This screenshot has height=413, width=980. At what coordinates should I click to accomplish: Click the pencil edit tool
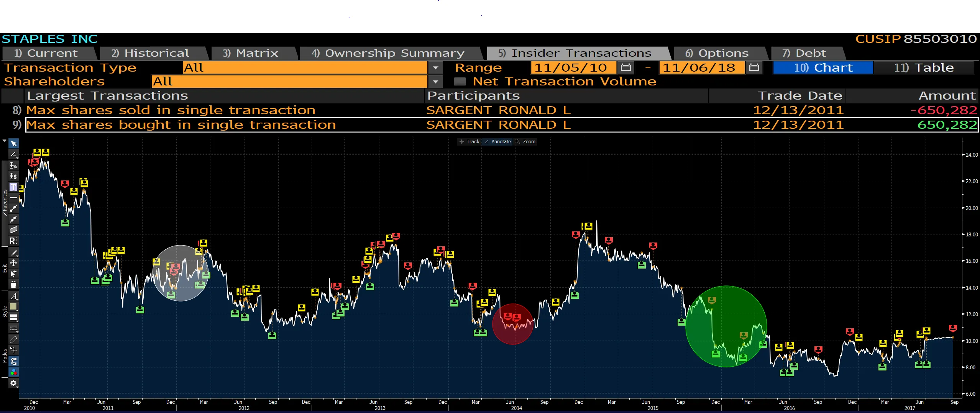[x=13, y=253]
